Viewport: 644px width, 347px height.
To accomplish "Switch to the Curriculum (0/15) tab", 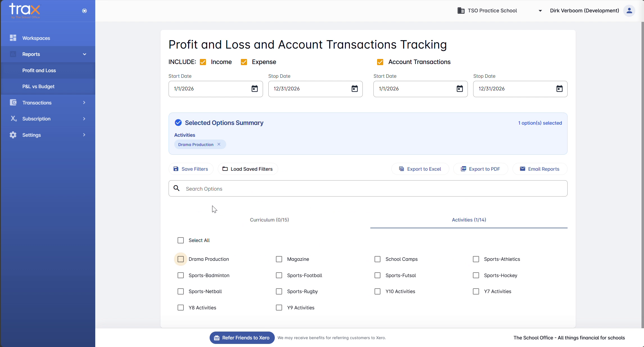I will click(x=269, y=220).
